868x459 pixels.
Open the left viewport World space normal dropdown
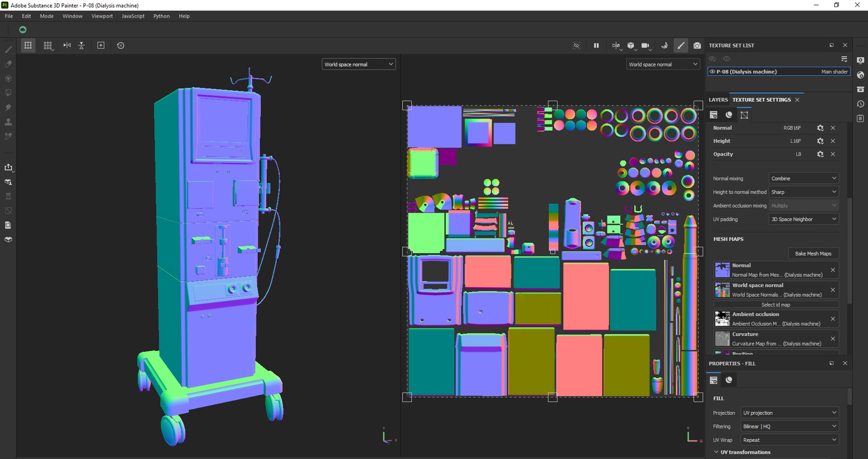pos(359,64)
